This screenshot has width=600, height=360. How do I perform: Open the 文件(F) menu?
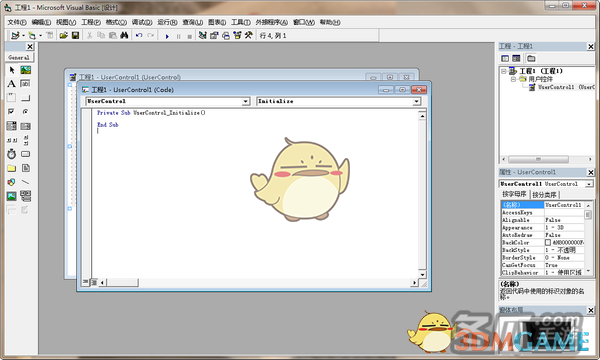[17, 23]
